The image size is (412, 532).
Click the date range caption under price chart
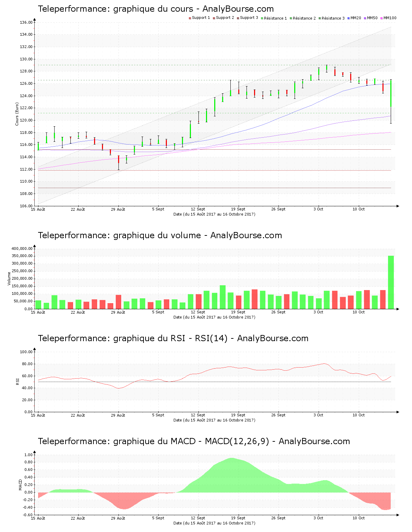214,214
